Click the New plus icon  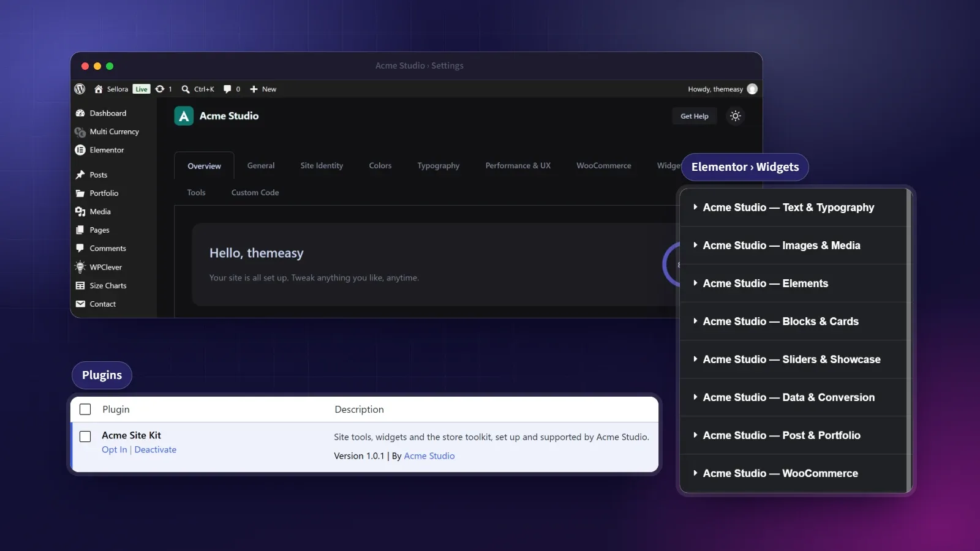point(254,89)
